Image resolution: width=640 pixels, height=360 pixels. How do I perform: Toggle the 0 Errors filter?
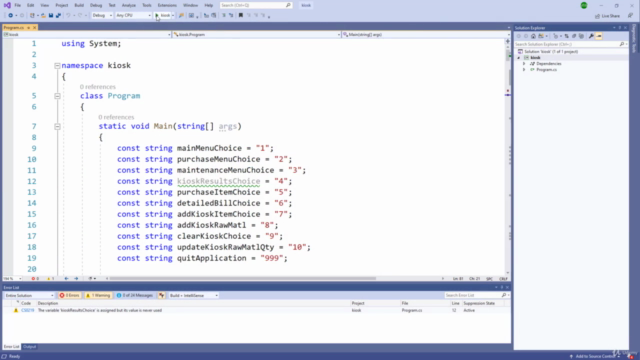pyautogui.click(x=69, y=296)
